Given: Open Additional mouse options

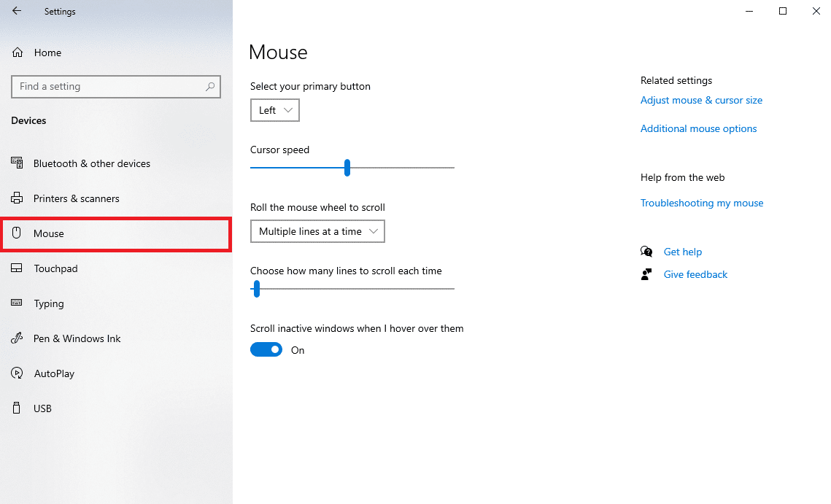Looking at the screenshot, I should pos(698,128).
